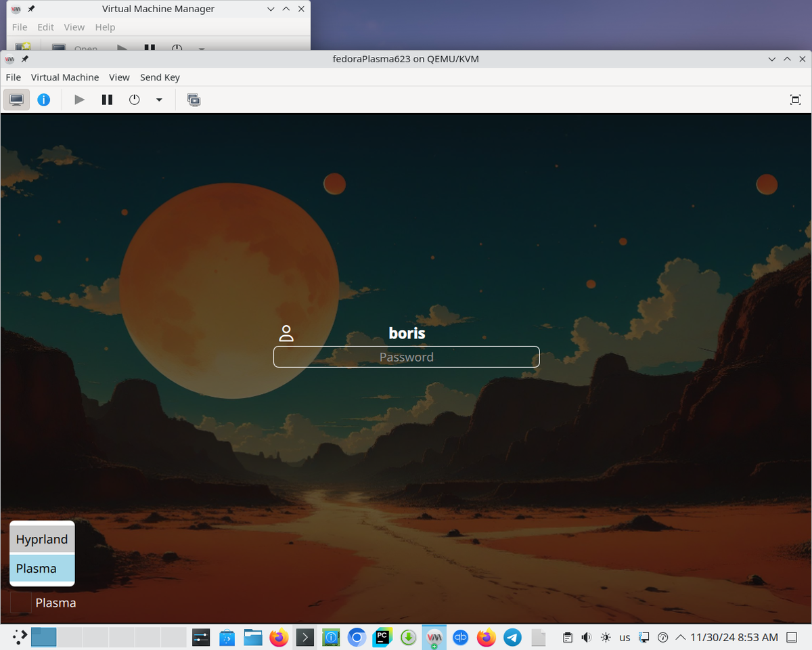The image size is (812, 650).
Task: Open View menu in Virtual Machine Manager
Action: click(x=74, y=27)
